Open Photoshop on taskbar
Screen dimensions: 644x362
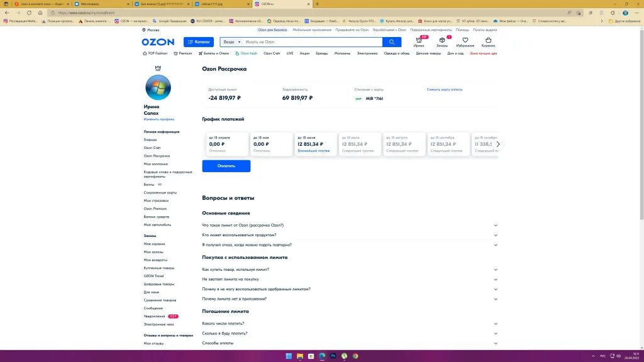[x=333, y=356]
